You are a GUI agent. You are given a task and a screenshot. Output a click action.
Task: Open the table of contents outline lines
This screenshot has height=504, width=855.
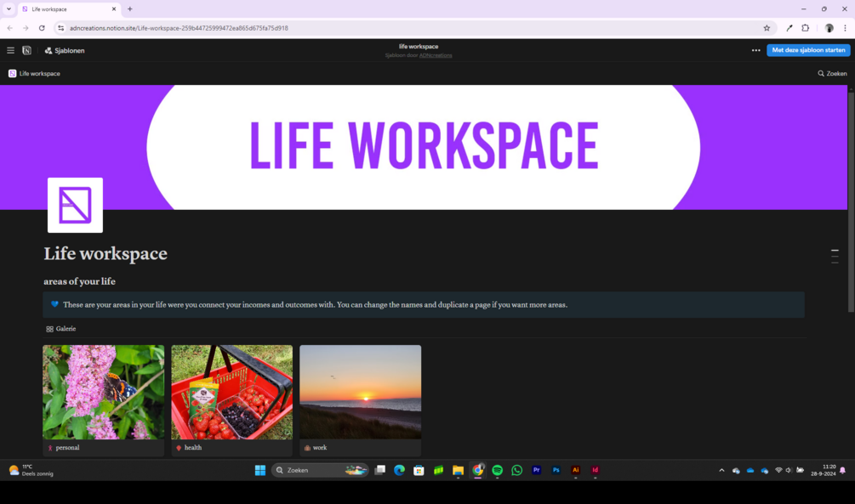click(835, 256)
